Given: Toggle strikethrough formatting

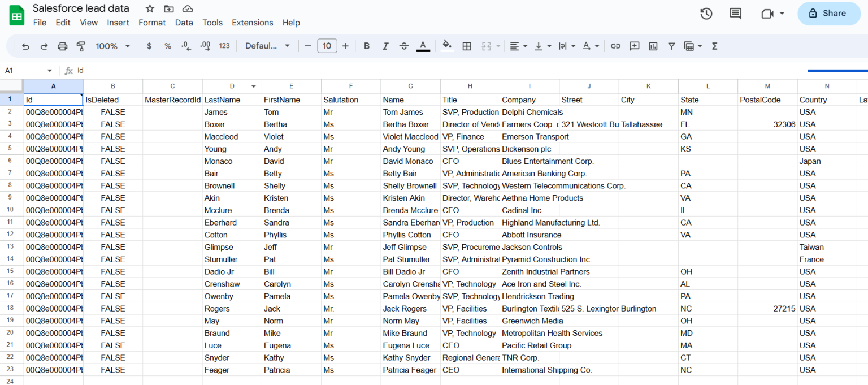Looking at the screenshot, I should (403, 46).
